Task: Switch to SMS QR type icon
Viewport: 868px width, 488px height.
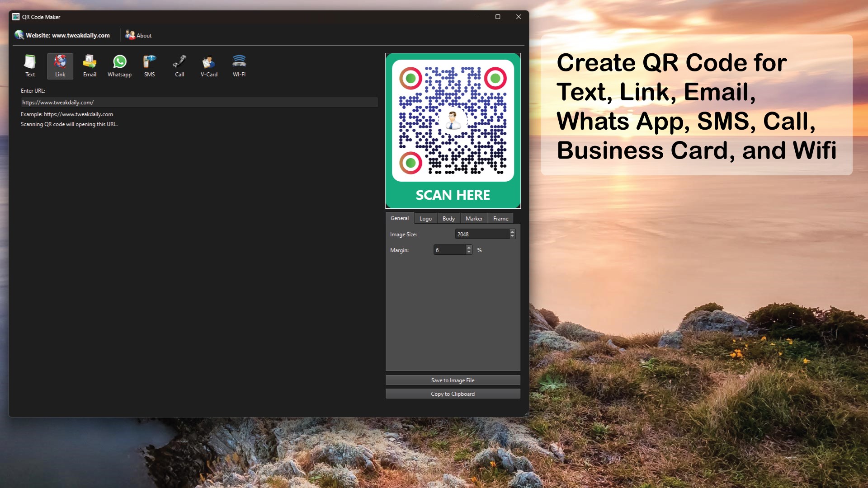Action: 149,66
